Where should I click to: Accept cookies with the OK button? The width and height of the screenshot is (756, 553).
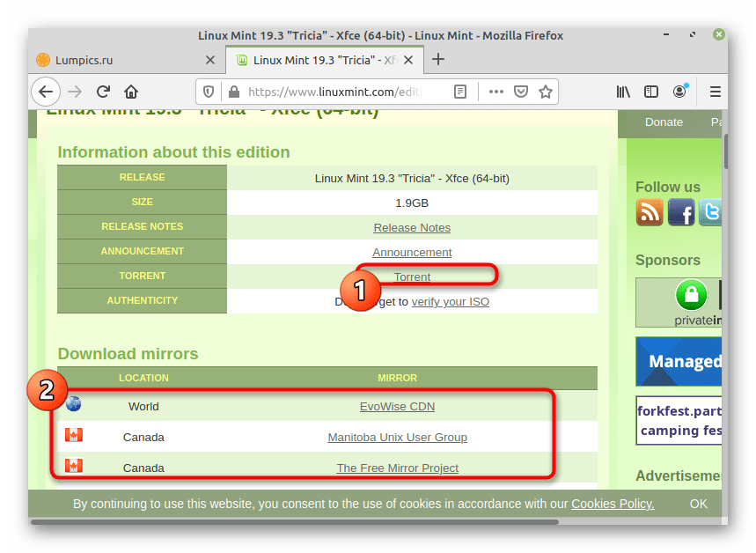[x=698, y=504]
